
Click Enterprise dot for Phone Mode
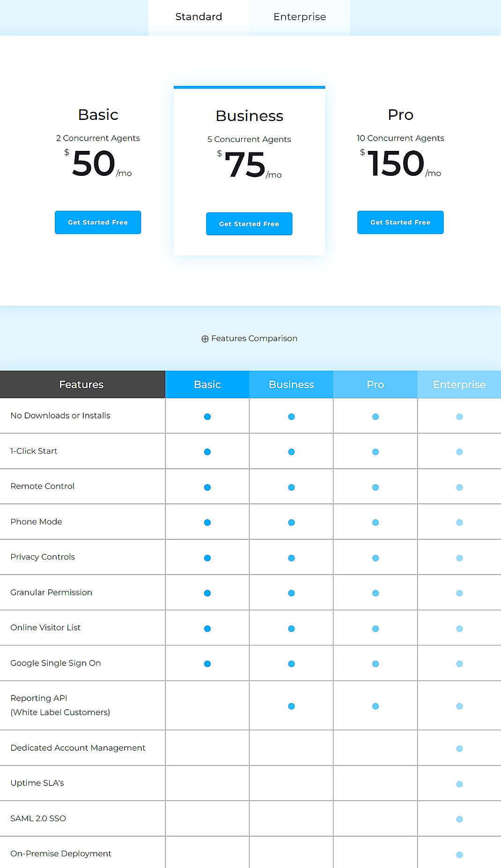tap(459, 523)
